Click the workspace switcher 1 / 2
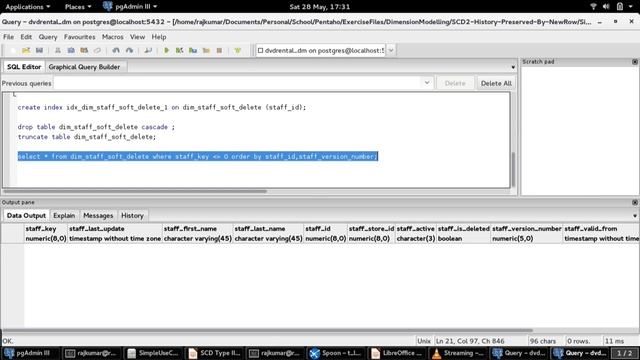 click(x=624, y=353)
